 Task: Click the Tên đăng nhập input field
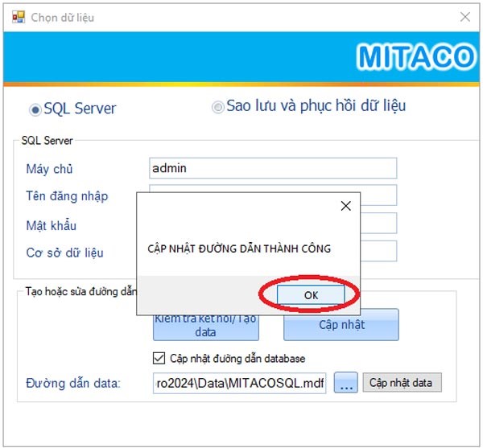point(378,195)
